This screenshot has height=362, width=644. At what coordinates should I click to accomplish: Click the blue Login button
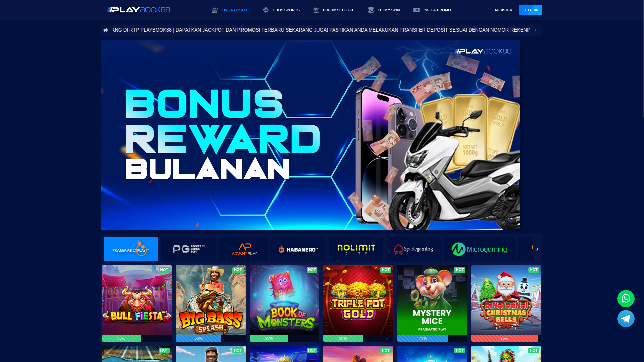[x=530, y=10]
